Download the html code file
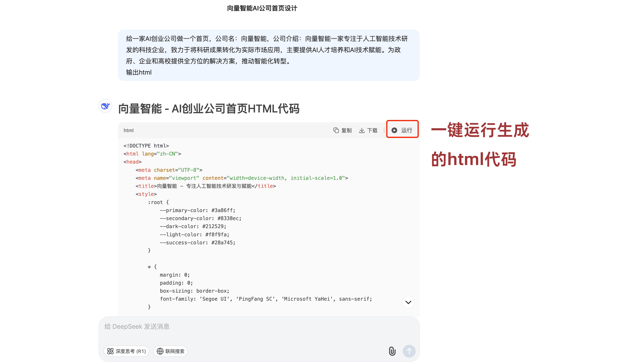644x362 pixels. [368, 130]
